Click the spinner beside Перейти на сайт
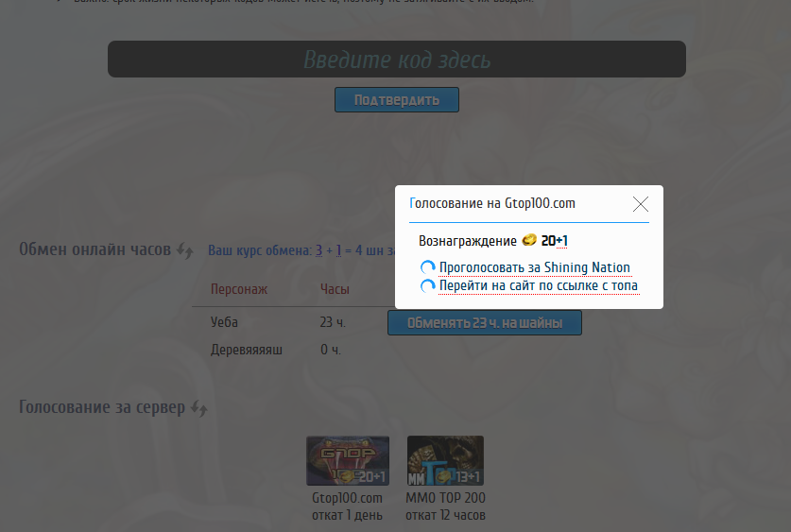Image resolution: width=791 pixels, height=532 pixels. [x=428, y=285]
